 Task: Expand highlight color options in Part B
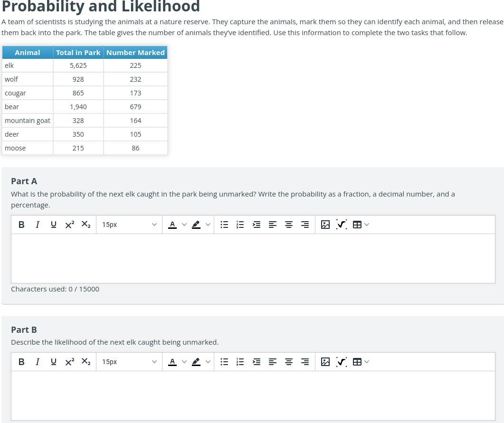(208, 362)
